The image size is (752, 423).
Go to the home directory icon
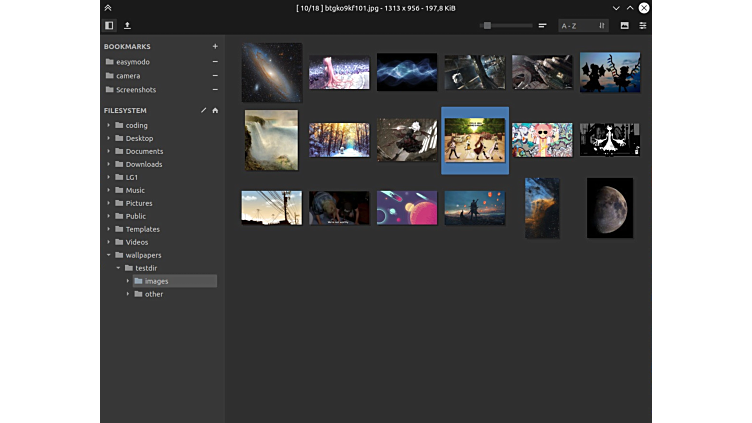point(215,110)
